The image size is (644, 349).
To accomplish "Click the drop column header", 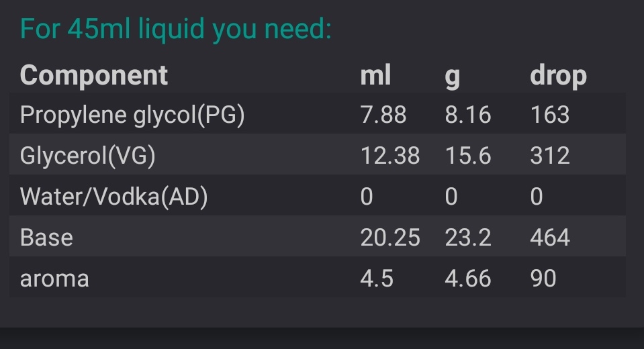I will [558, 77].
